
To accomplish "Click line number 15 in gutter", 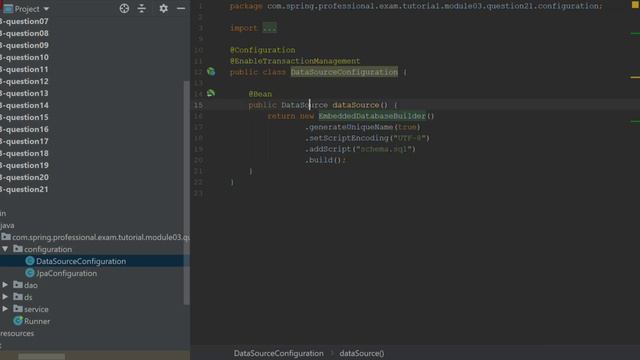I will coord(198,105).
